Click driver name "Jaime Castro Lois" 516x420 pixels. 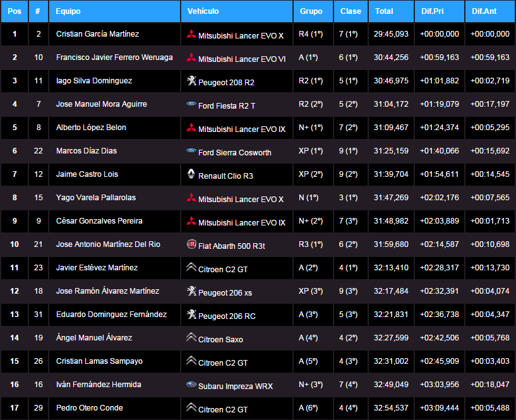[87, 174]
